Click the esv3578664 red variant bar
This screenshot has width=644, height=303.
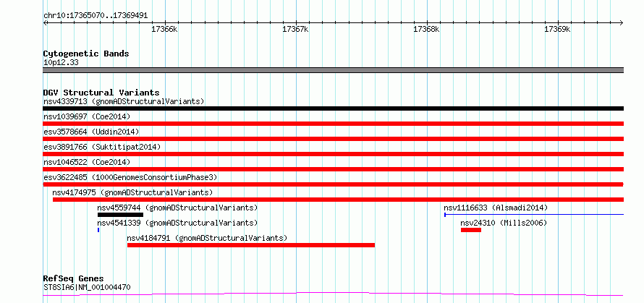(x=333, y=139)
